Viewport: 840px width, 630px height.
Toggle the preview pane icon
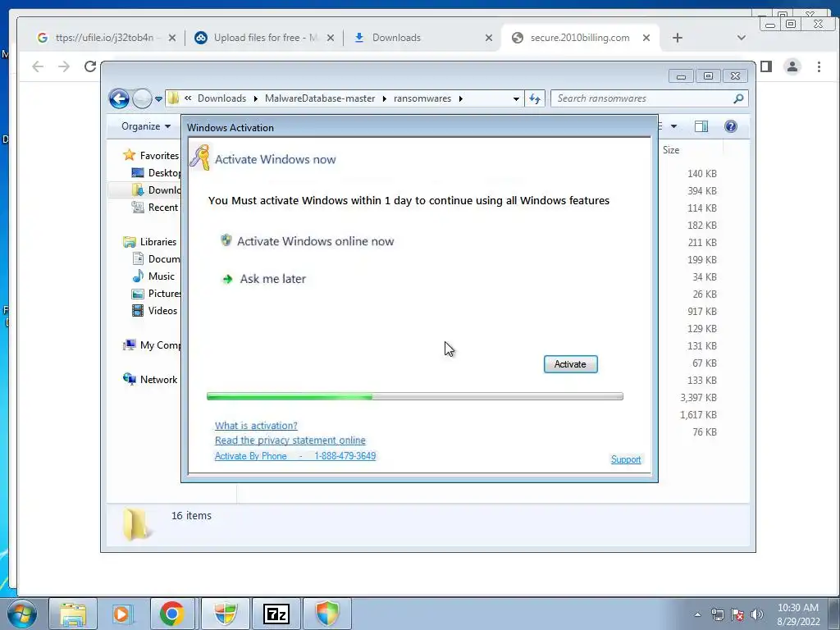point(701,126)
